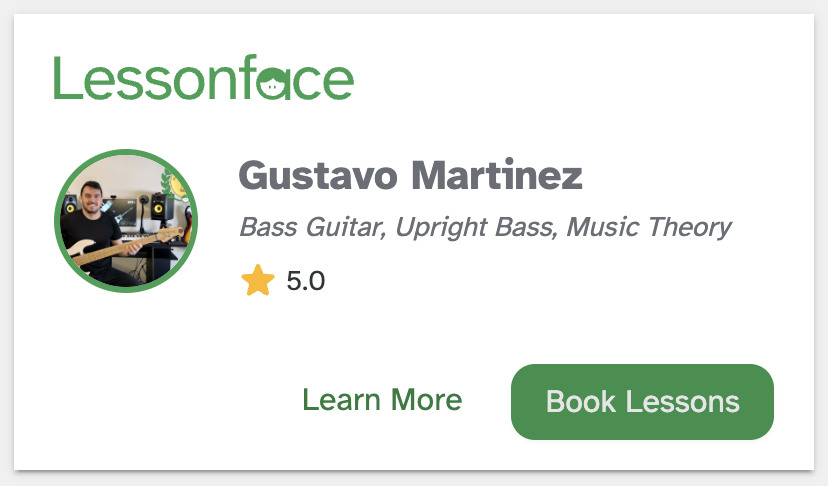
Task: Click the Lessonface logo
Action: (203, 79)
